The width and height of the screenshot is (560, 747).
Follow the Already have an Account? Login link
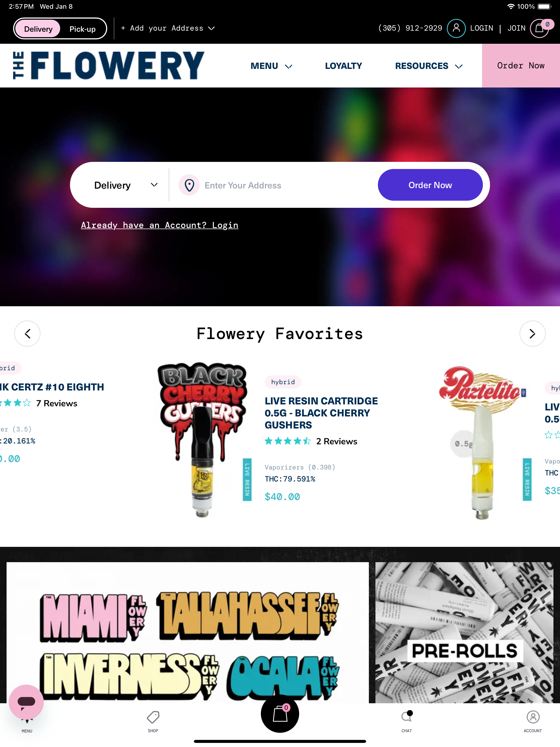[x=159, y=225]
